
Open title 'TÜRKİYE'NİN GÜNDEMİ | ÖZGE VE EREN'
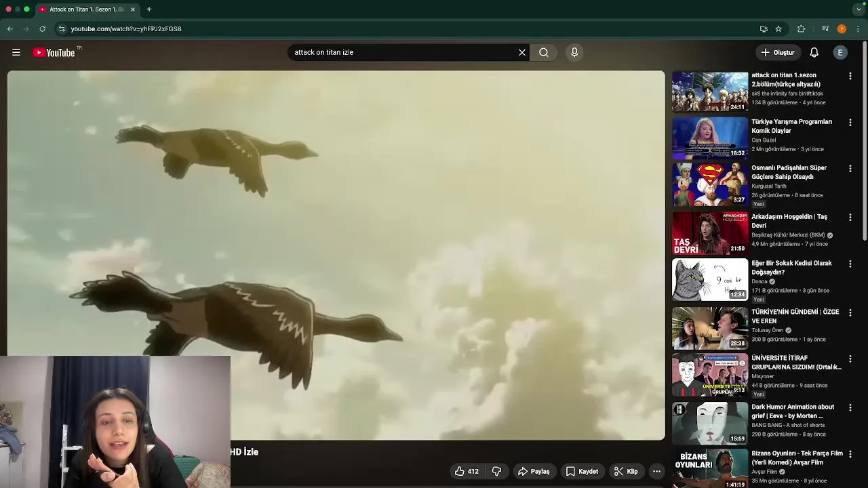(795, 317)
